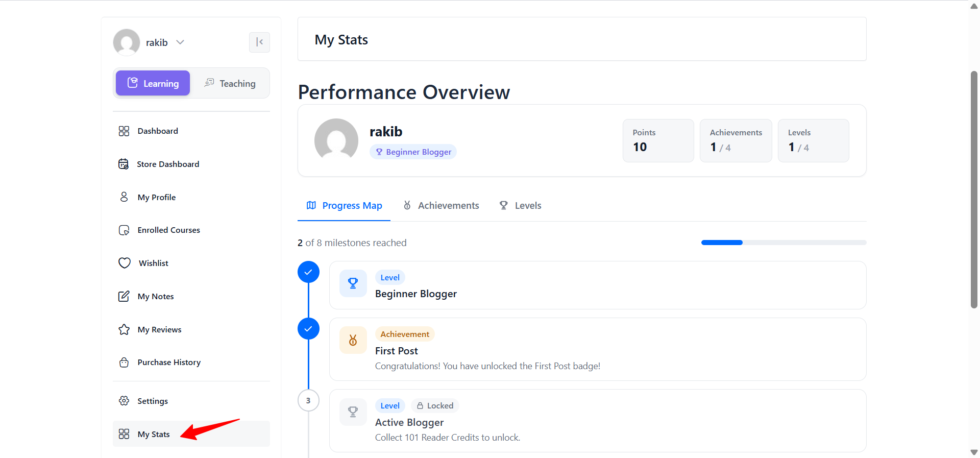Open My Reviews page
Screen dimensions: 980x458
point(191,329)
